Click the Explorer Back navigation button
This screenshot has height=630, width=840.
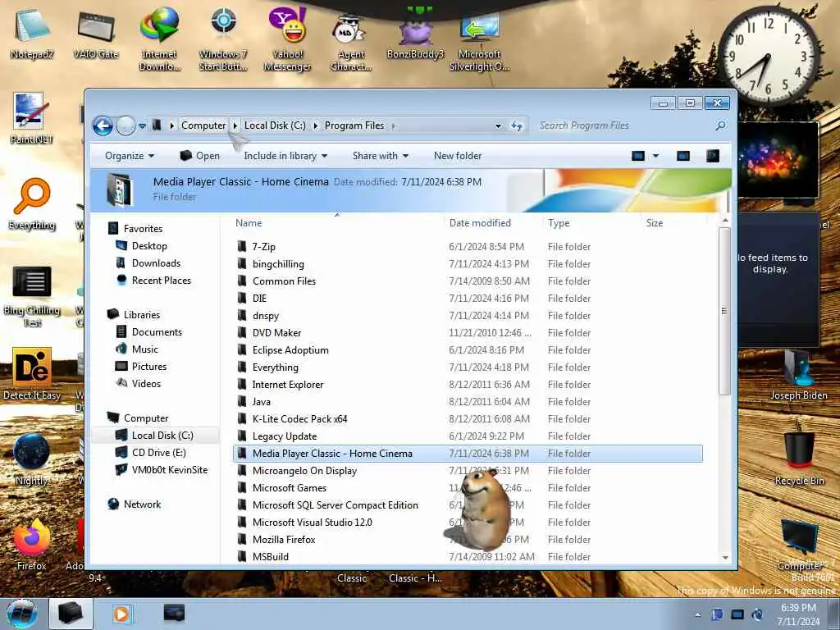[x=103, y=126]
